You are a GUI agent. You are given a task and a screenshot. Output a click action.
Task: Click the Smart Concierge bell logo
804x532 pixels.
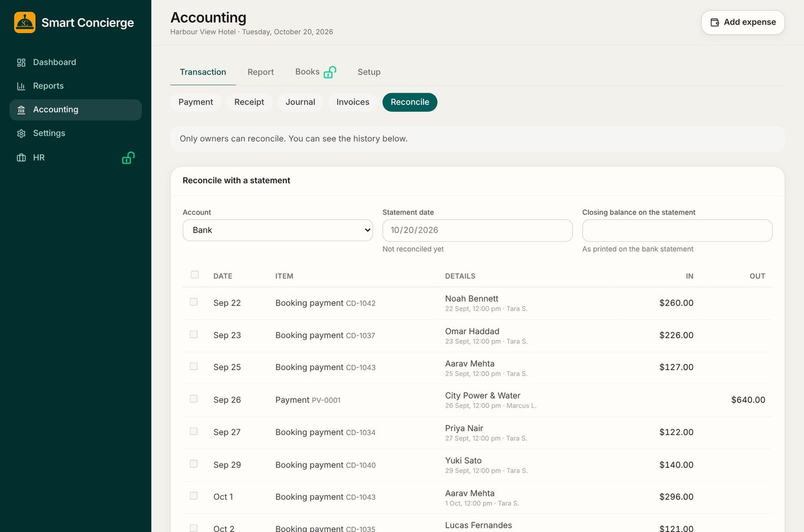point(25,23)
